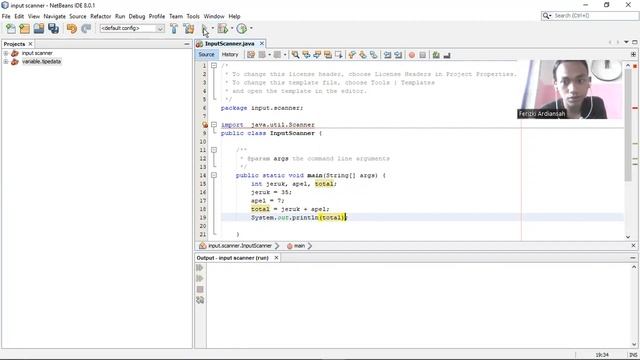Screen dimensions: 640x360
Task: Open the Edit menu
Action: coord(19,16)
